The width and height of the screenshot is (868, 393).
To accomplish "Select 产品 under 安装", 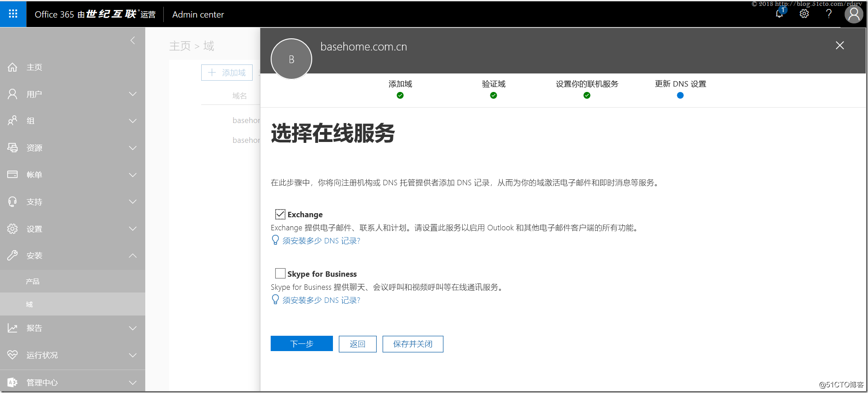I will 72,281.
